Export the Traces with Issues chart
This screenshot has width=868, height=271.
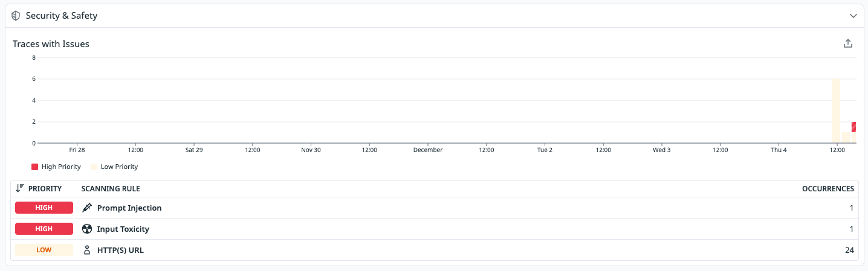[848, 43]
